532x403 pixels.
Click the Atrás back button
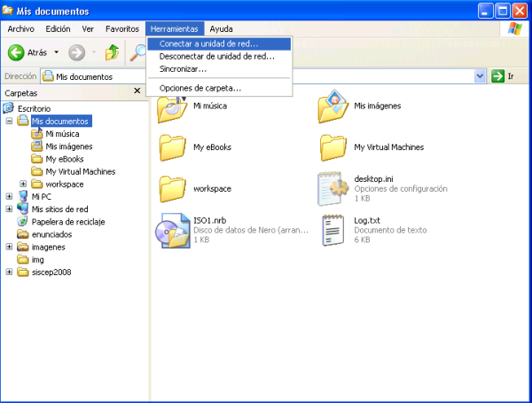(x=28, y=52)
